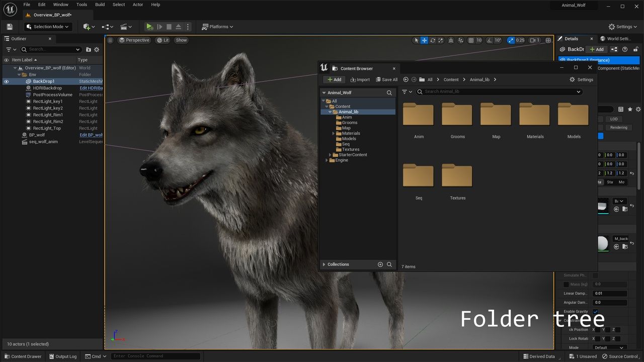Toggle grid snapping in viewport toolbar
Screen dimensions: 644x362
[x=471, y=40]
